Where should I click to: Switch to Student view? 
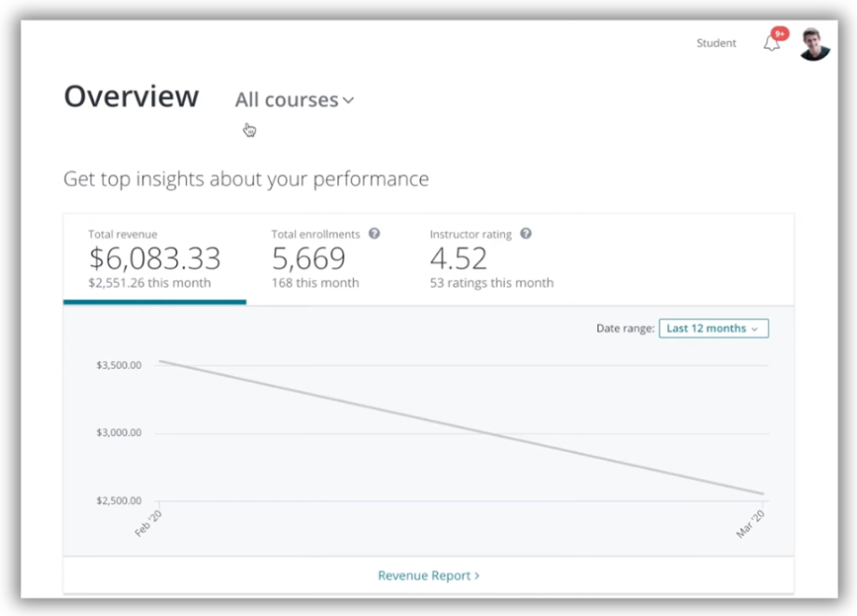[716, 43]
